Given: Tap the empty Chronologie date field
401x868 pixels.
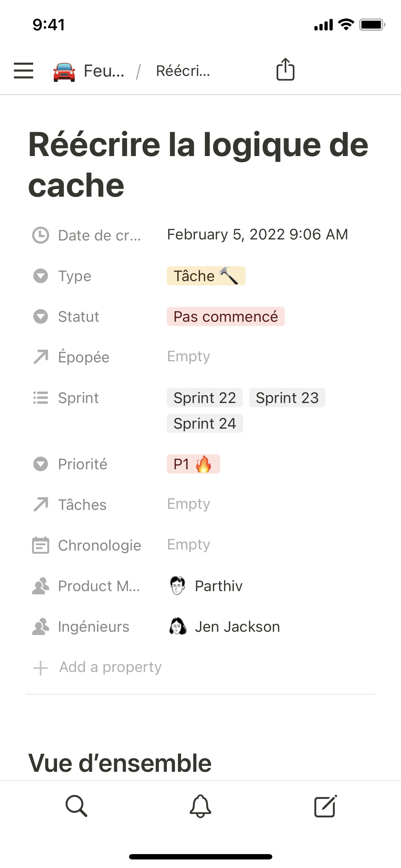Looking at the screenshot, I should pos(189,544).
